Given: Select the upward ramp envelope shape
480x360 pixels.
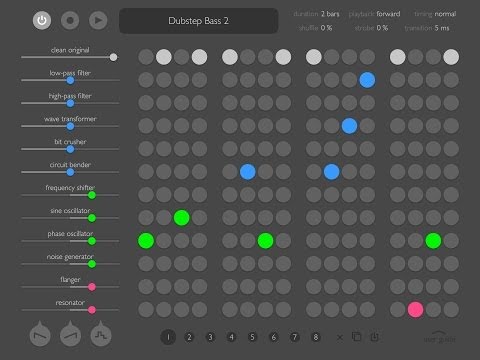Looking at the screenshot, I should click(x=70, y=335).
